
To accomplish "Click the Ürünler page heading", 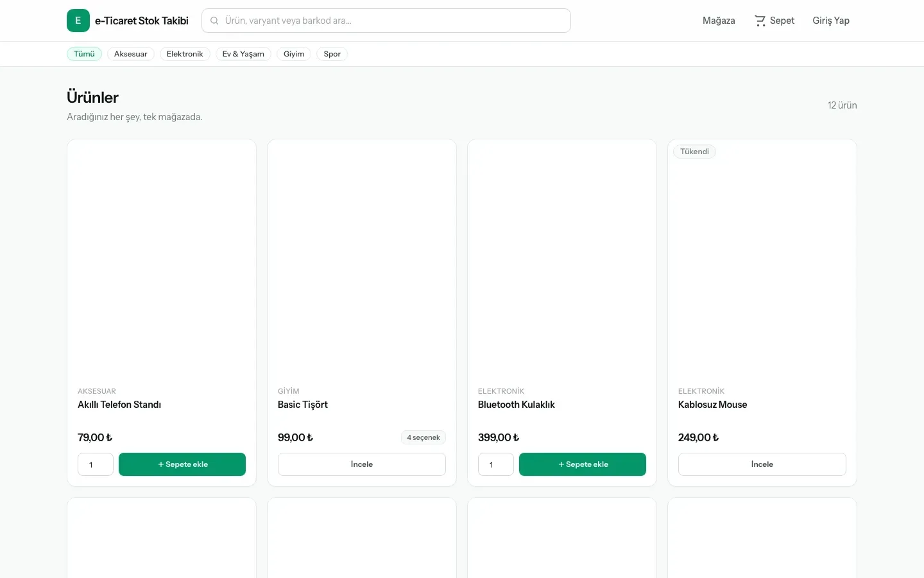I will click(x=93, y=98).
